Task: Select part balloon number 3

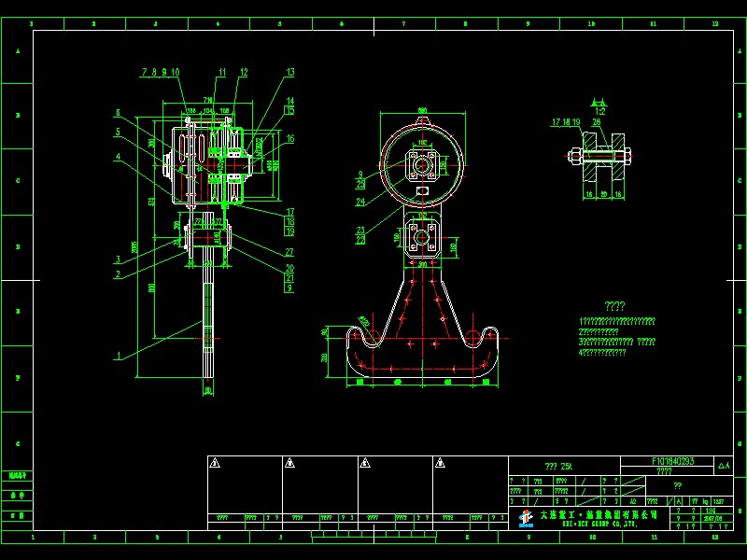Action: pyautogui.click(x=118, y=259)
